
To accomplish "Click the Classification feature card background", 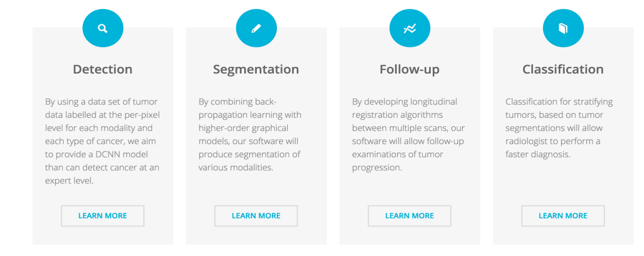I will click(x=563, y=192).
